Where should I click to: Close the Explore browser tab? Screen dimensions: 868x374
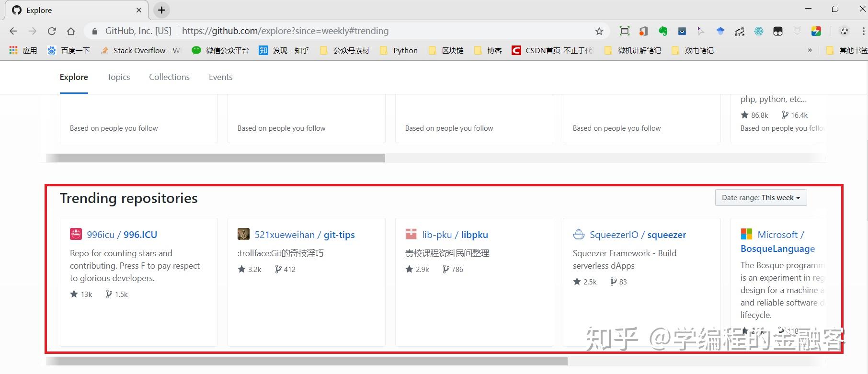point(139,10)
